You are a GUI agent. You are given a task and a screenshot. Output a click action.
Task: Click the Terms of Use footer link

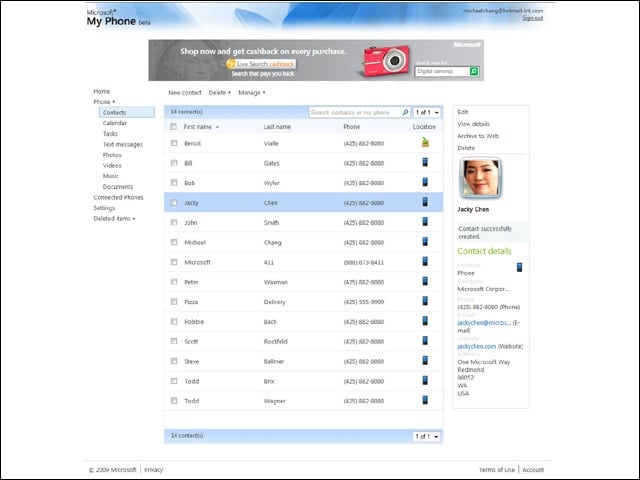pos(497,470)
